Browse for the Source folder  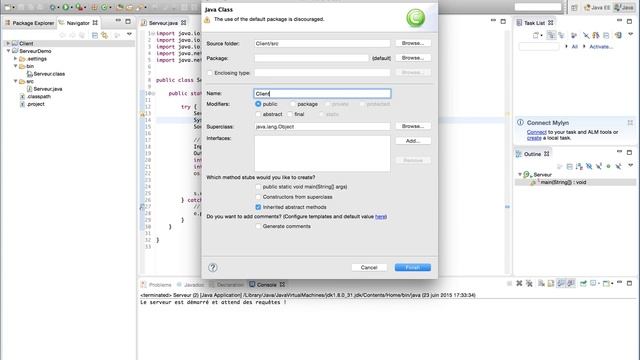pyautogui.click(x=413, y=43)
